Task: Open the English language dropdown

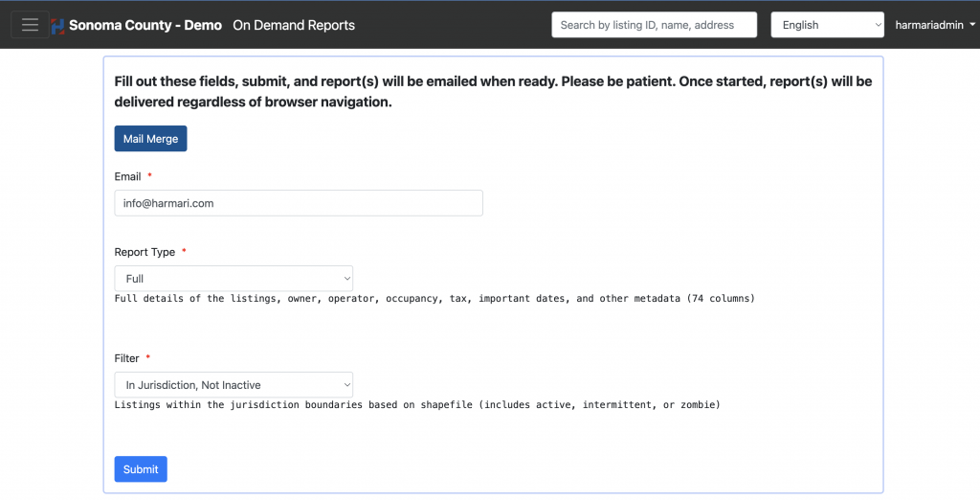Action: tap(827, 25)
